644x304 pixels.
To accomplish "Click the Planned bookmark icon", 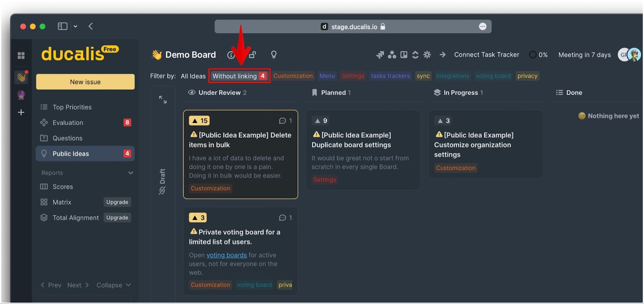I will tap(314, 93).
